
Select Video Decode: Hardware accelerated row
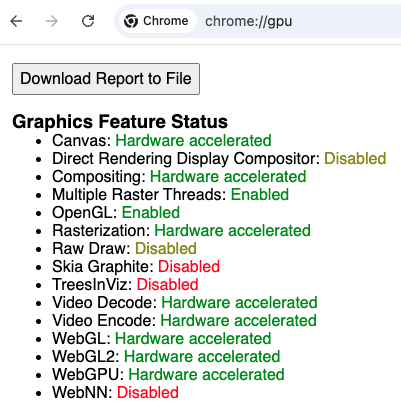click(x=185, y=303)
